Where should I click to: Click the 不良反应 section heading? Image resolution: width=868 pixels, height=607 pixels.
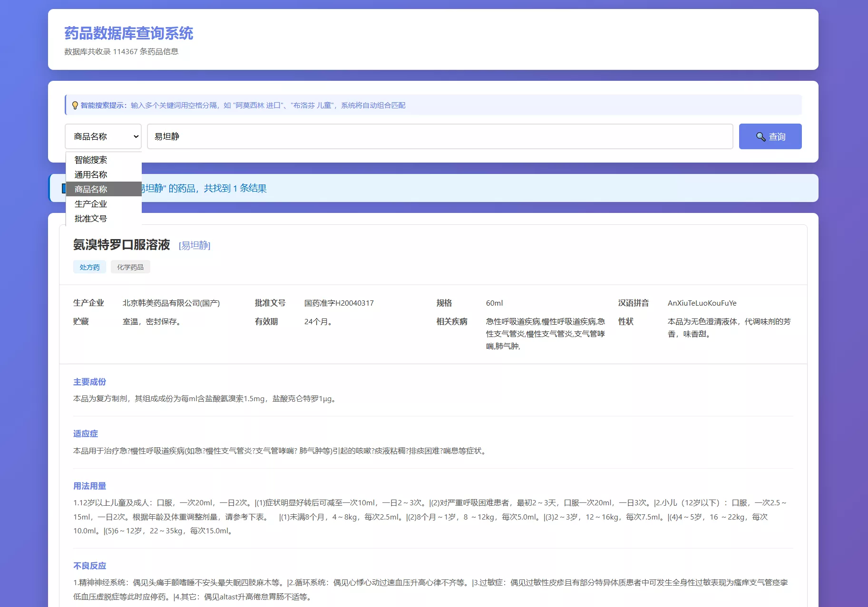pyautogui.click(x=89, y=566)
